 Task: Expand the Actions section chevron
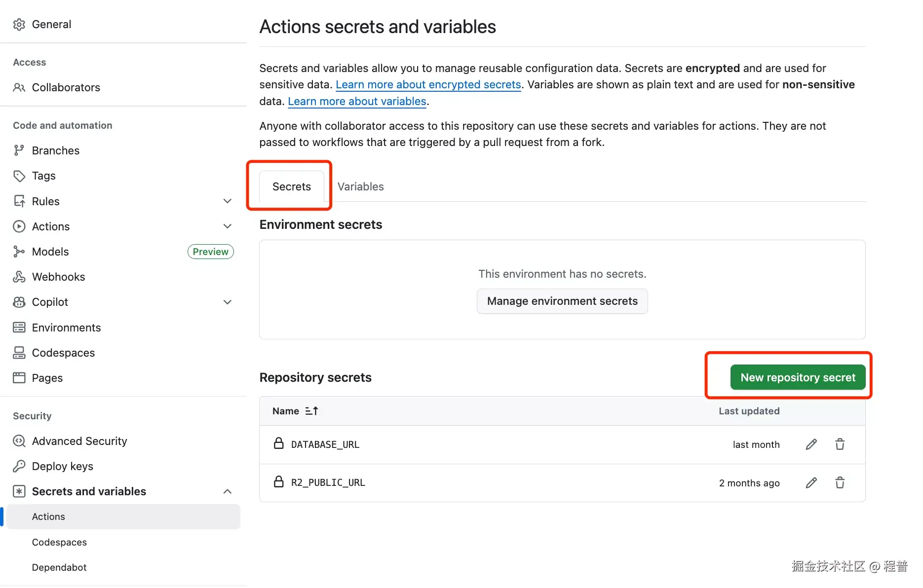[228, 226]
